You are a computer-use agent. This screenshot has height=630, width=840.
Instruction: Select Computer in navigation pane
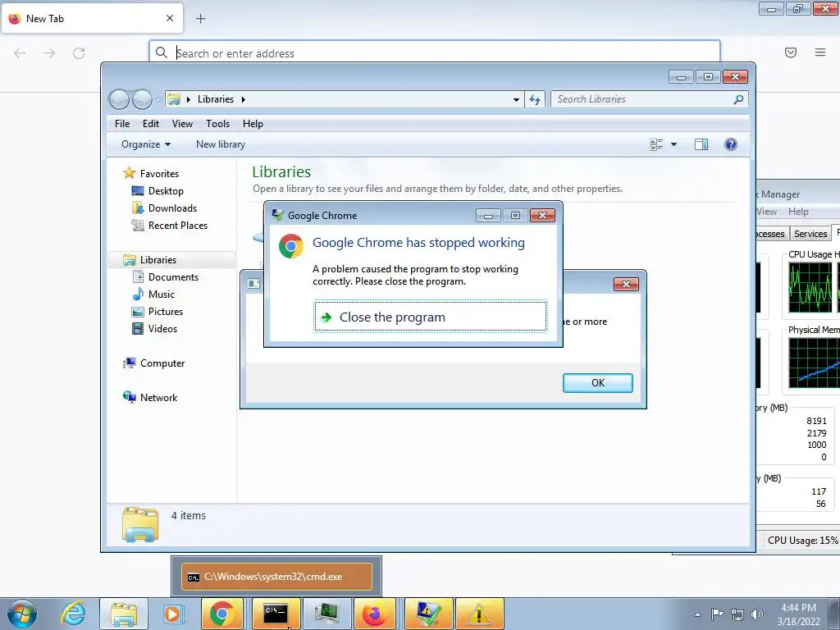[x=162, y=363]
